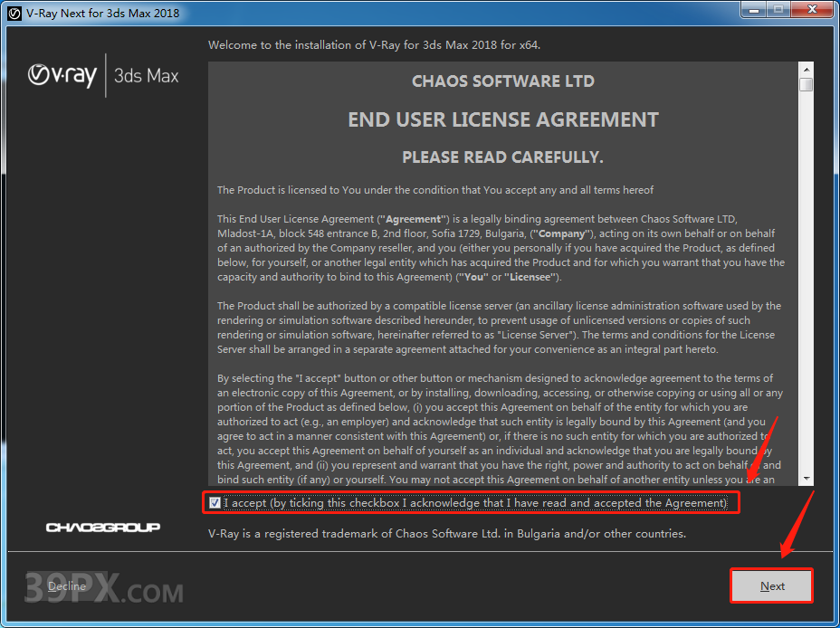
Task: Click the paragraph starting 'The Product shall be authorized'
Action: click(500, 328)
